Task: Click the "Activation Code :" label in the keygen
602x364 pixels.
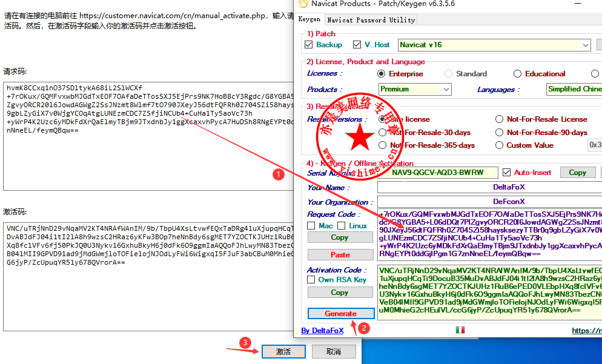Action: click(x=336, y=270)
